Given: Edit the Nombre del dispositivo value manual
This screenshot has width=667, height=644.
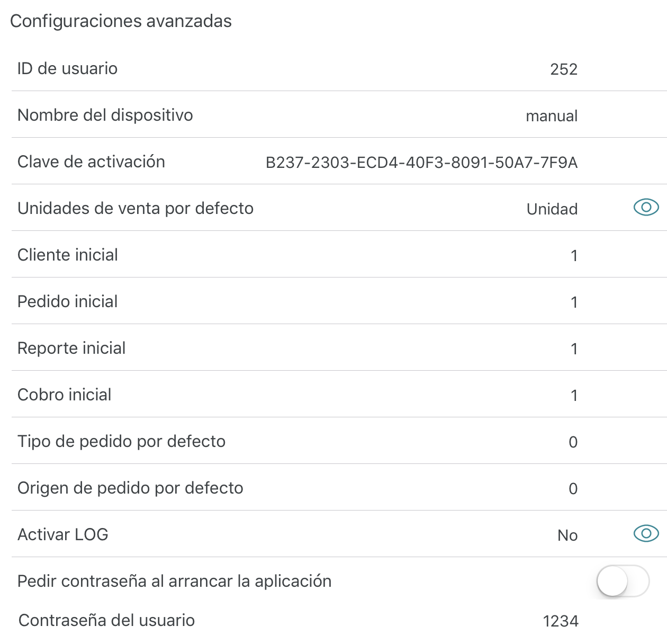Looking at the screenshot, I should [552, 116].
